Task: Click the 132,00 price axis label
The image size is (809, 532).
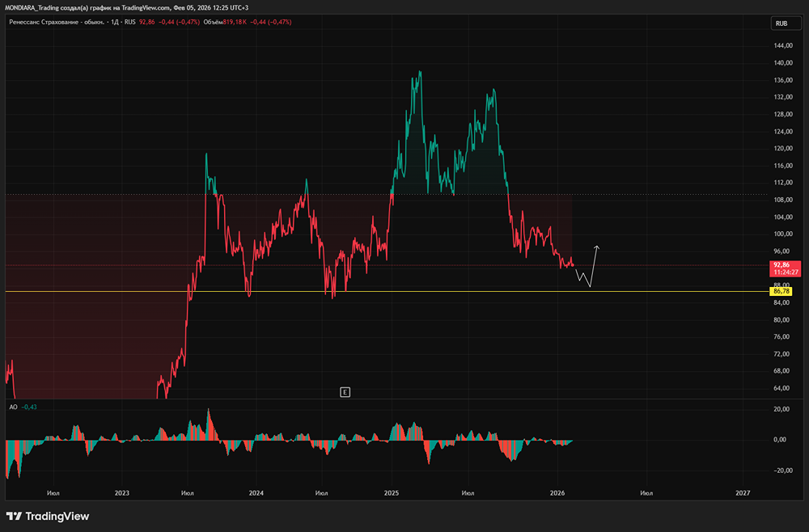Action: click(783, 97)
